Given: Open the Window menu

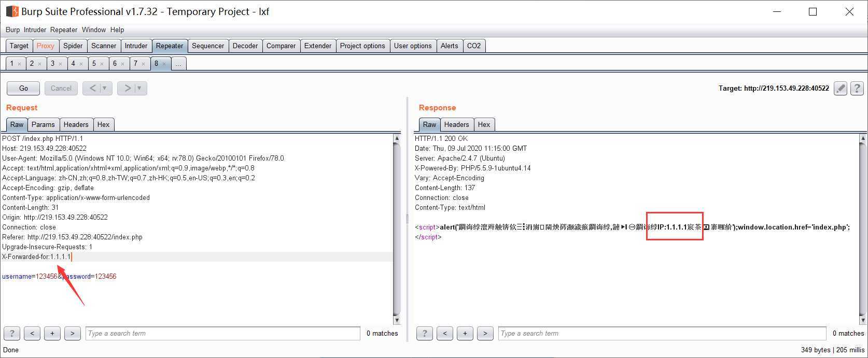Looking at the screenshot, I should 94,30.
